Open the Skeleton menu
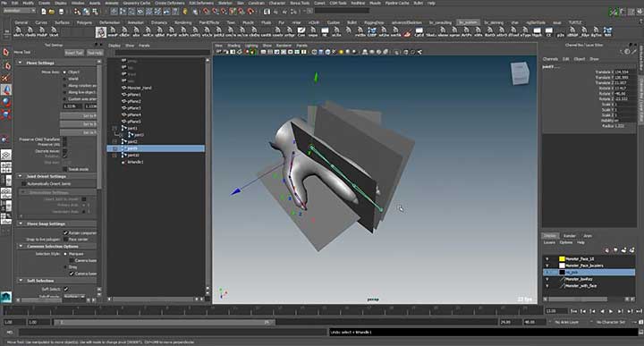Screen dimensions: 644x346 (x=225, y=3)
